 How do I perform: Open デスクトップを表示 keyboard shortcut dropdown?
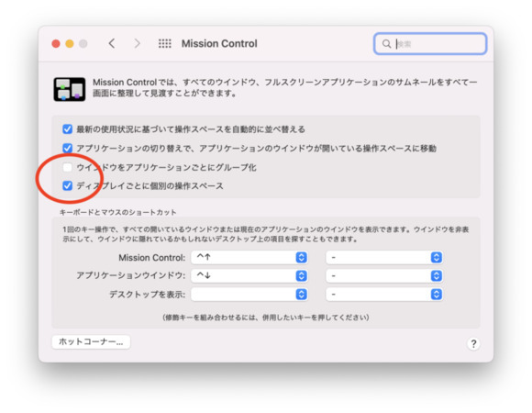click(x=249, y=295)
